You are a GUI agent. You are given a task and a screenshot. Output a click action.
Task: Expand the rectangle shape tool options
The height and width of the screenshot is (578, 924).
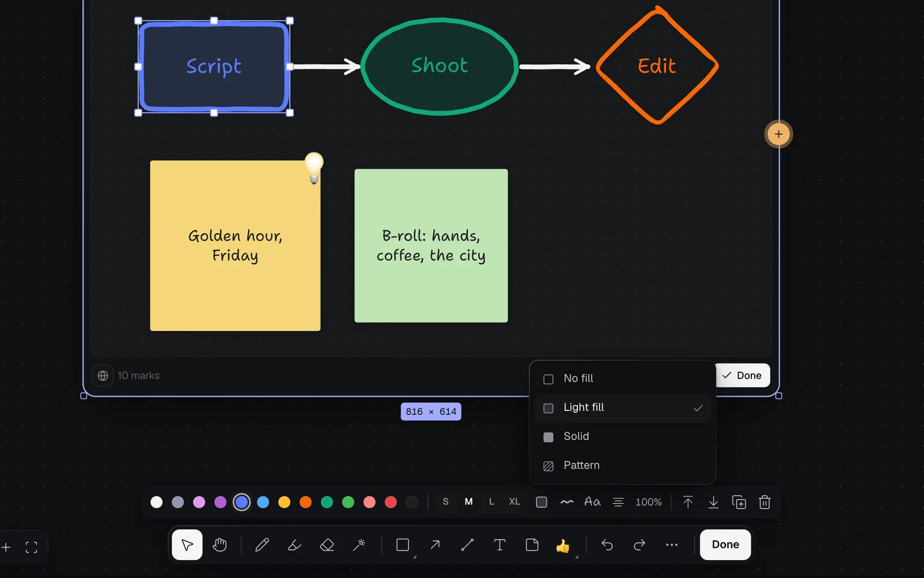(x=415, y=556)
